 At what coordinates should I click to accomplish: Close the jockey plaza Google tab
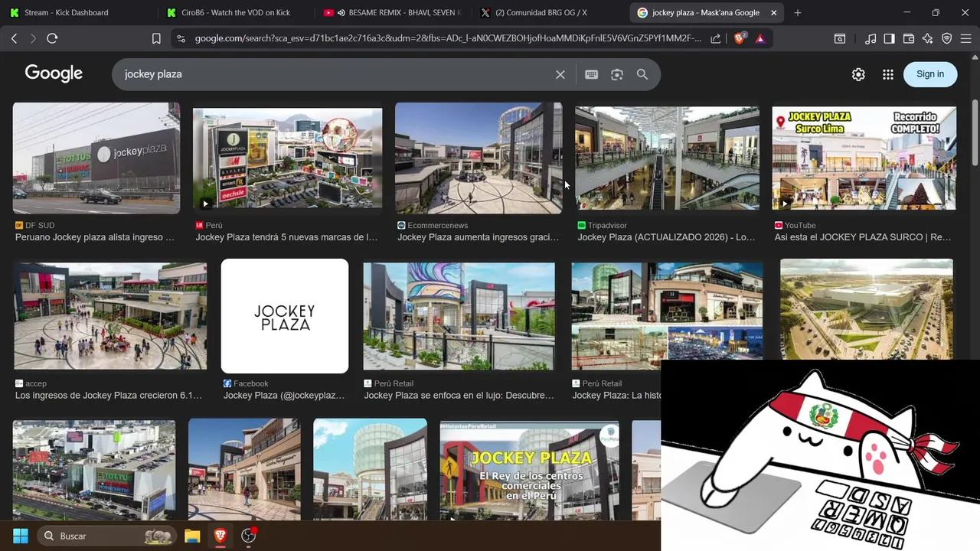click(x=773, y=12)
